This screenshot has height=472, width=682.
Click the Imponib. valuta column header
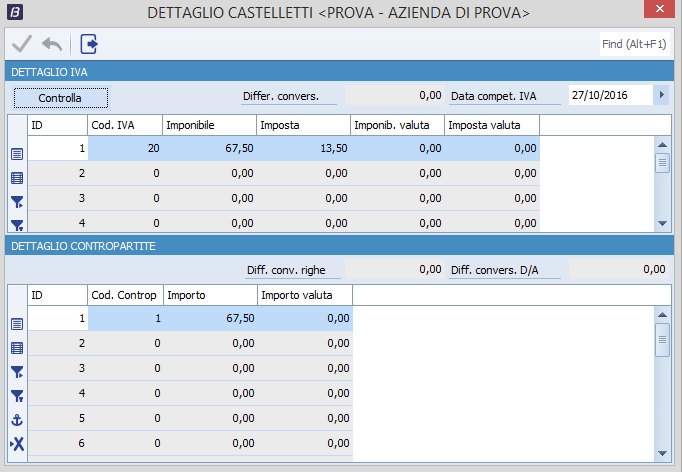397,125
